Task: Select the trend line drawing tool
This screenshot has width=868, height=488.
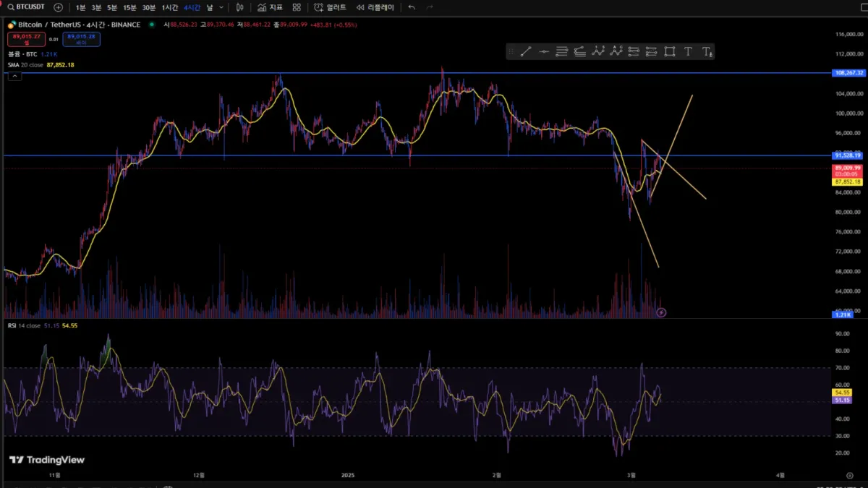Action: 526,51
